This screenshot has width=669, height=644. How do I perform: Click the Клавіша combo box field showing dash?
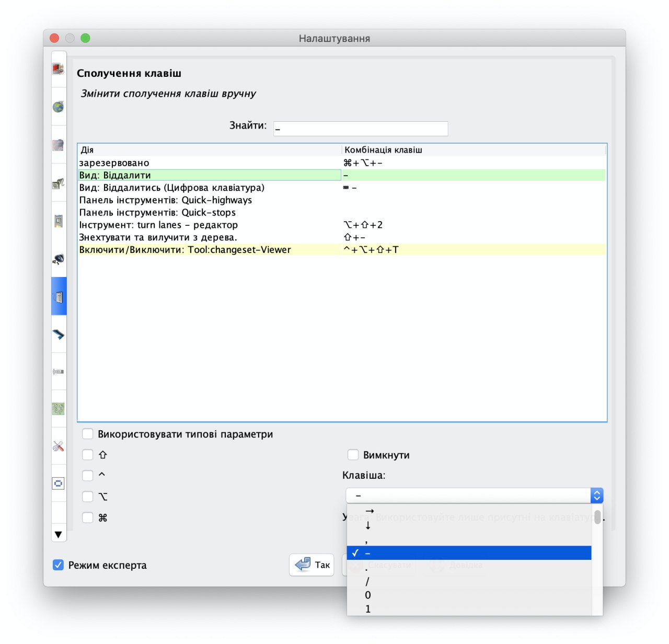coord(468,495)
